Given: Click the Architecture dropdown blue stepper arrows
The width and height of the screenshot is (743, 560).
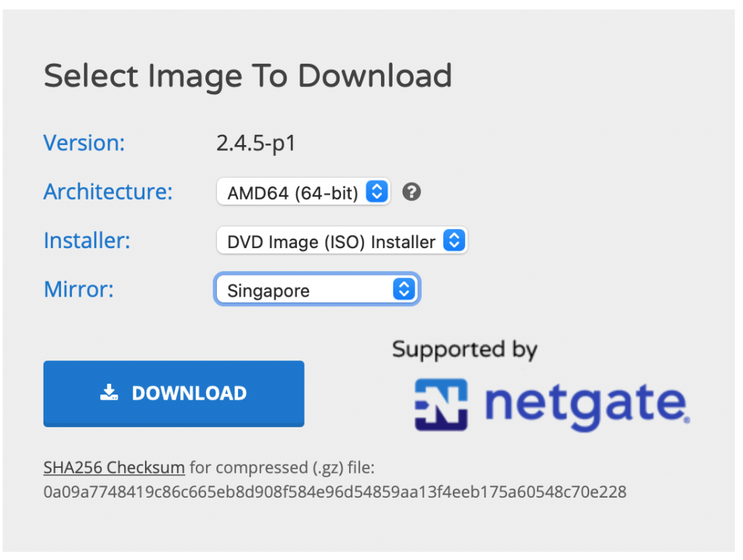Looking at the screenshot, I should pyautogui.click(x=377, y=192).
